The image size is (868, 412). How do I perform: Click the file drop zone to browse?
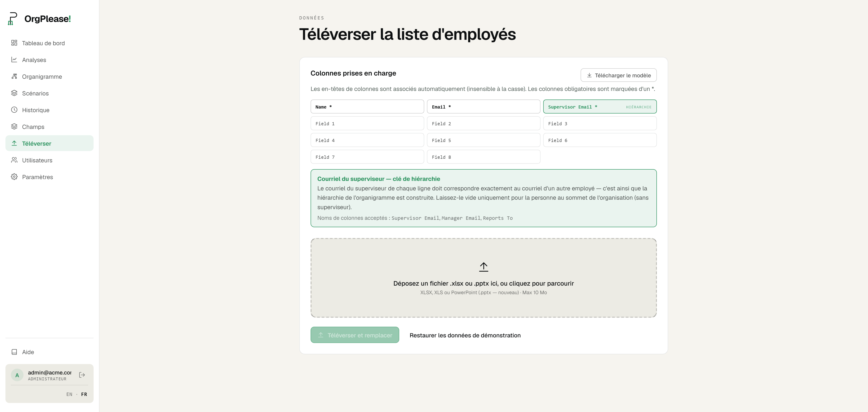pos(484,278)
